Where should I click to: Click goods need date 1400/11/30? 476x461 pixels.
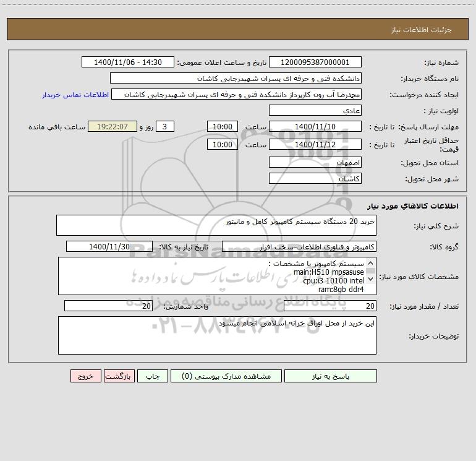pos(109,246)
